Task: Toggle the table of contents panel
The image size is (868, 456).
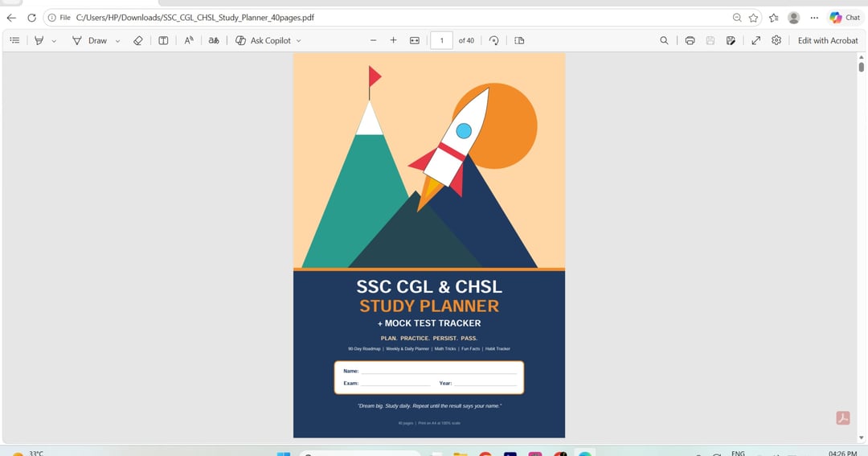Action: (15, 40)
